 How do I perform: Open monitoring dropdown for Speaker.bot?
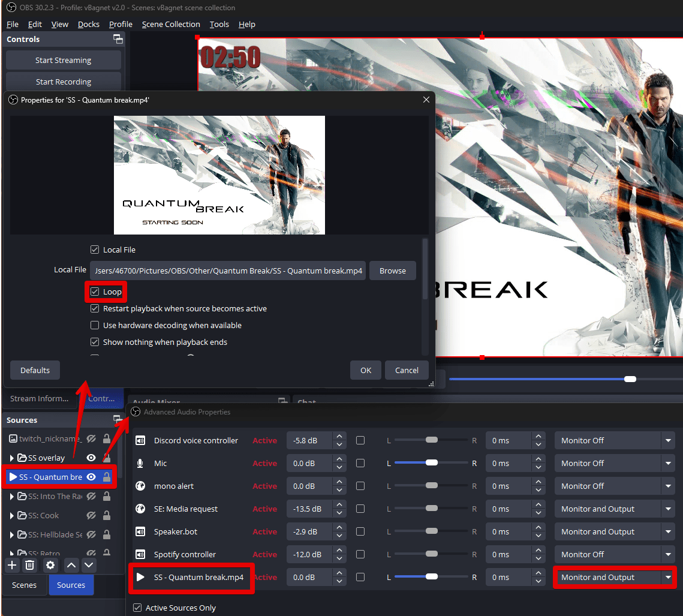coord(615,531)
